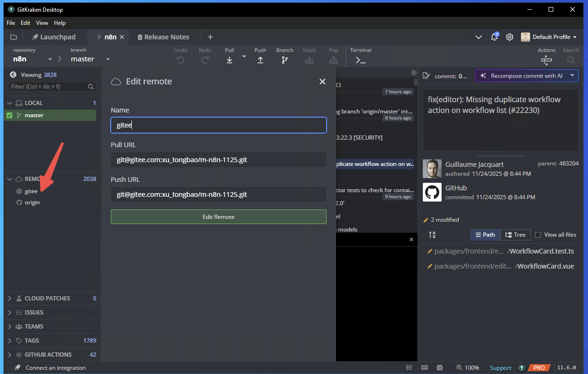Close the Edit remote dialog
Screen dimensions: 588x374
tap(322, 82)
